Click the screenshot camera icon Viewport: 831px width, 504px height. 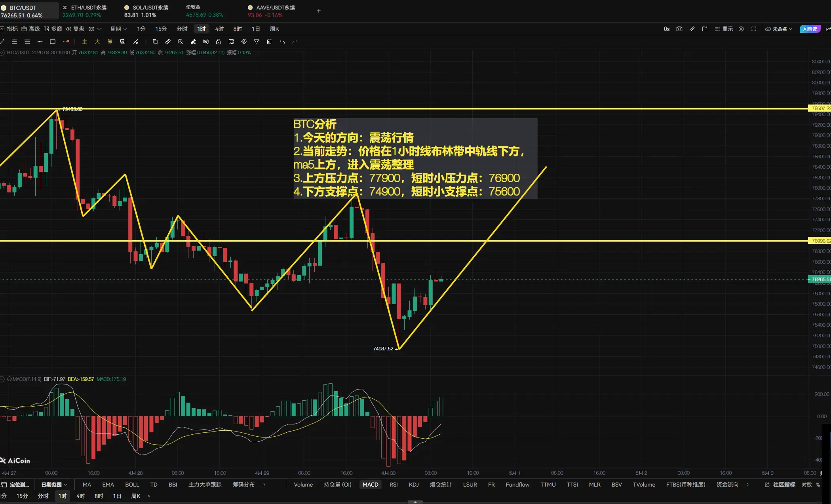tap(679, 29)
